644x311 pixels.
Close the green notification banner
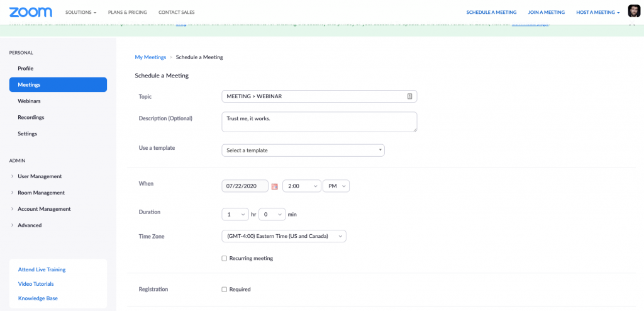pos(633,24)
